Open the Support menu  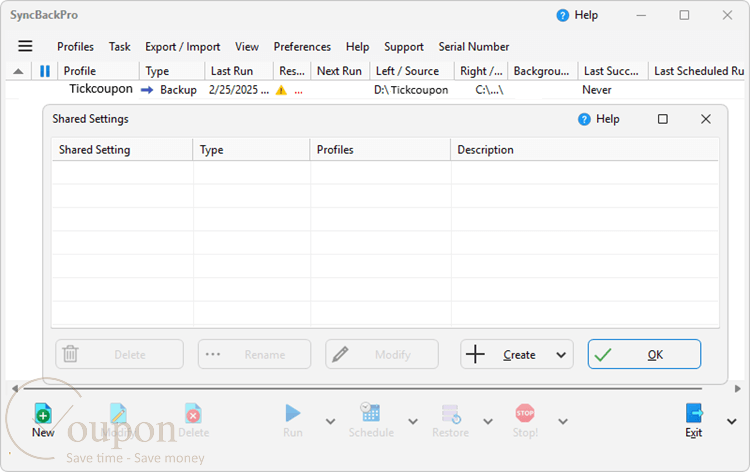coord(404,46)
